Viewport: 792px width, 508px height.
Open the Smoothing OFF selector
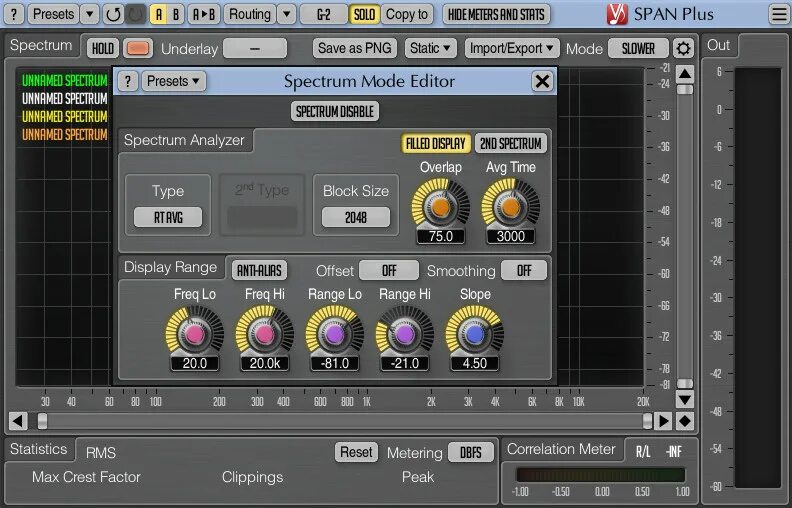pos(524,270)
